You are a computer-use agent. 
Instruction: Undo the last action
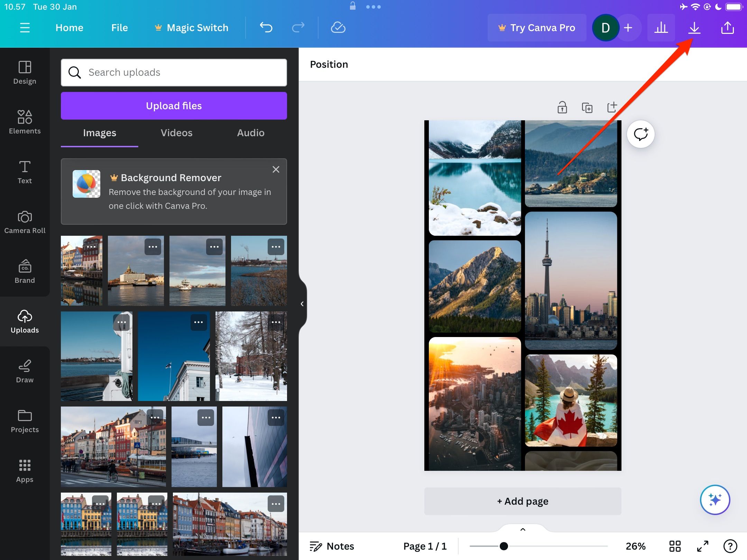[x=266, y=27]
